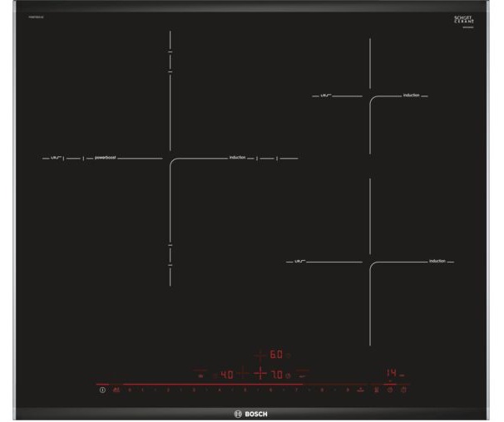The image size is (504, 422).
Task: Select the cooking zone showing 7.0
Action: (x=277, y=375)
